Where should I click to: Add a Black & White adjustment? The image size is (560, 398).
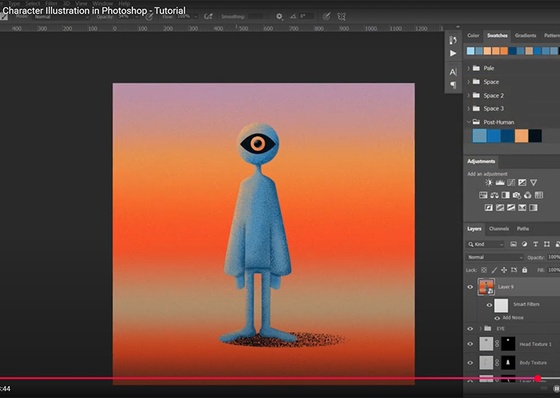pyautogui.click(x=505, y=195)
